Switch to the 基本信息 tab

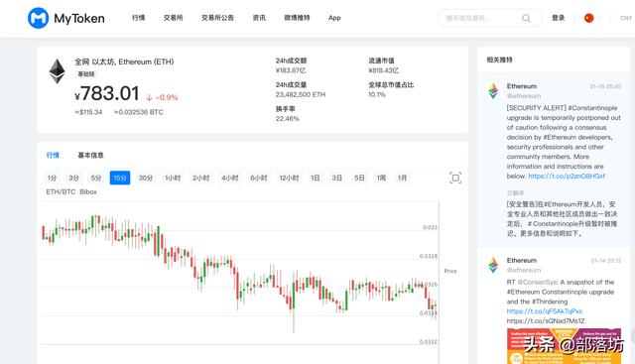coord(90,155)
